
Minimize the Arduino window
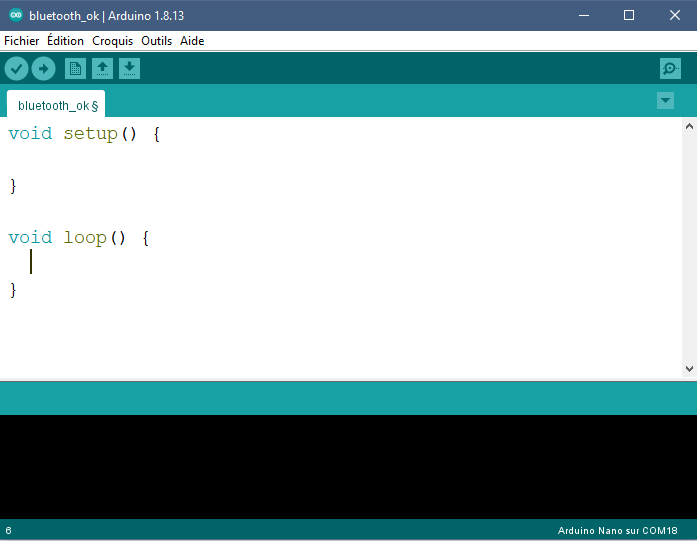[x=584, y=16]
